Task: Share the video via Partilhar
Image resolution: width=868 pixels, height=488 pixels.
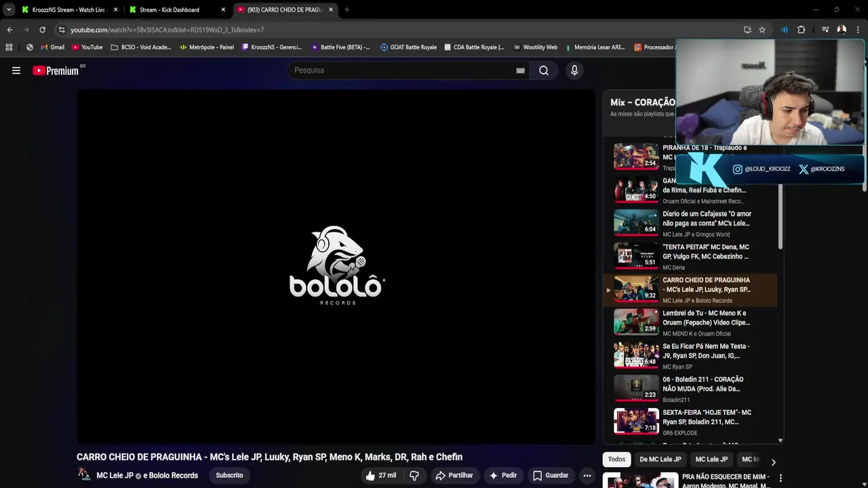Action: coord(454,476)
